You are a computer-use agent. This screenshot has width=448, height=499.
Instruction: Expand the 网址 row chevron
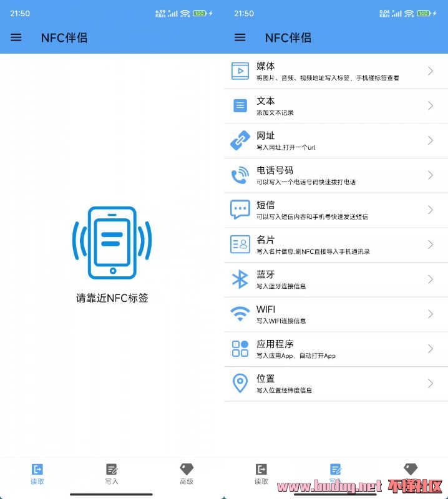tap(431, 140)
